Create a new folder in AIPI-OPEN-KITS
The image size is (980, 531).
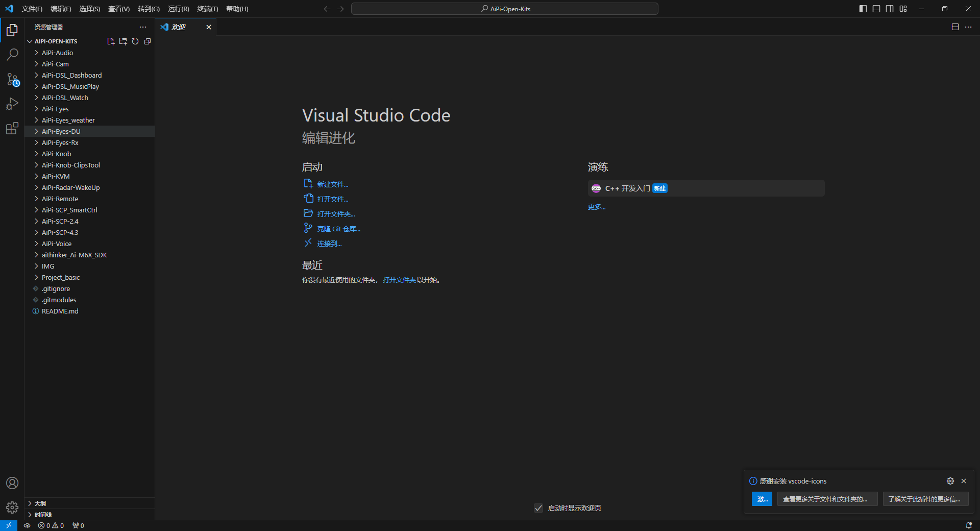pos(123,41)
